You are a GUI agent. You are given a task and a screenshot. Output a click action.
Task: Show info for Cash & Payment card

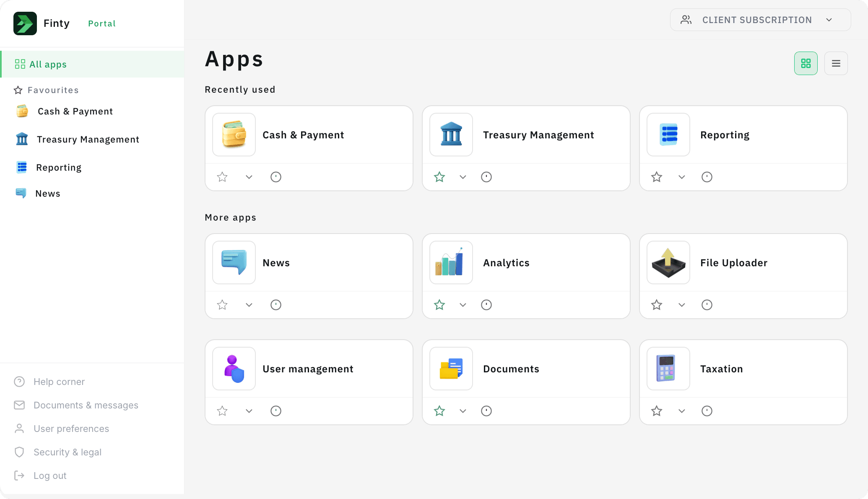click(x=276, y=177)
